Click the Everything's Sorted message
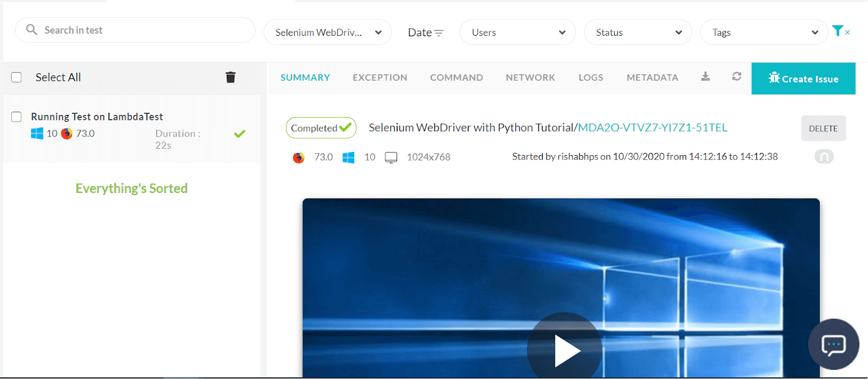 click(x=132, y=188)
